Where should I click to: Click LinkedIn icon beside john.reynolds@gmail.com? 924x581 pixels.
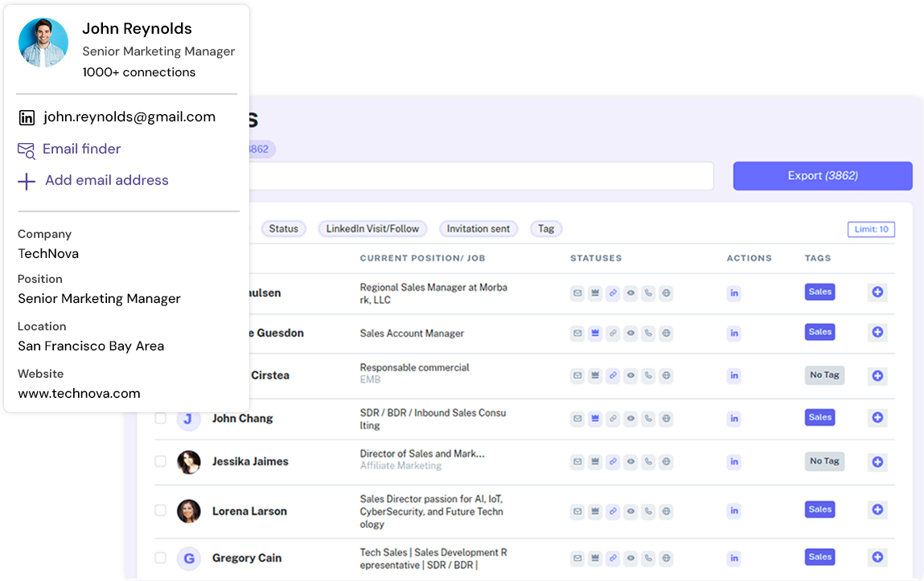(x=27, y=117)
